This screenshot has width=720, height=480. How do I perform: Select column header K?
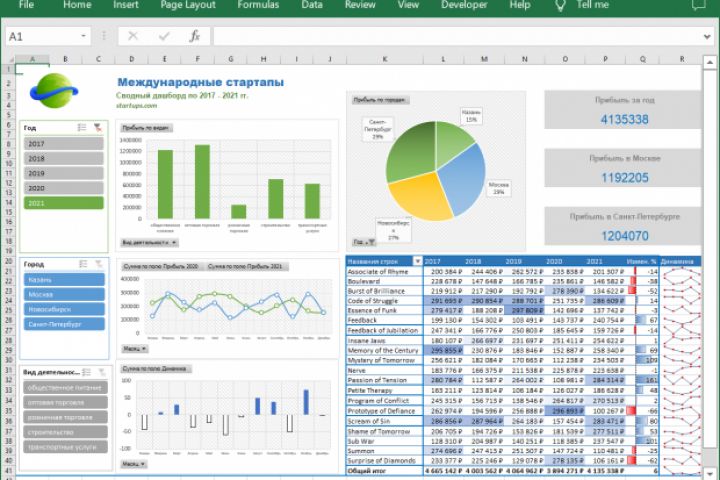[384, 59]
